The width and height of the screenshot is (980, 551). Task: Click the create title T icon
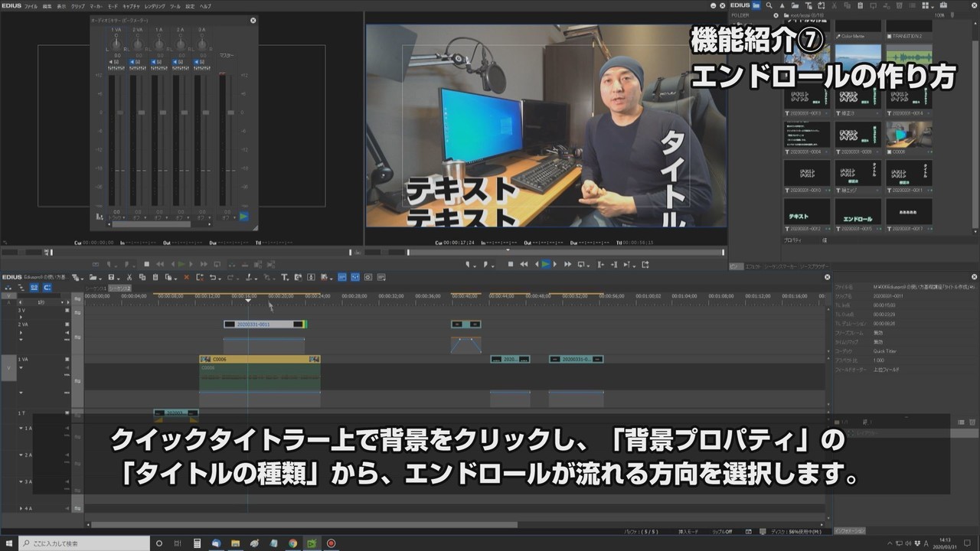284,277
